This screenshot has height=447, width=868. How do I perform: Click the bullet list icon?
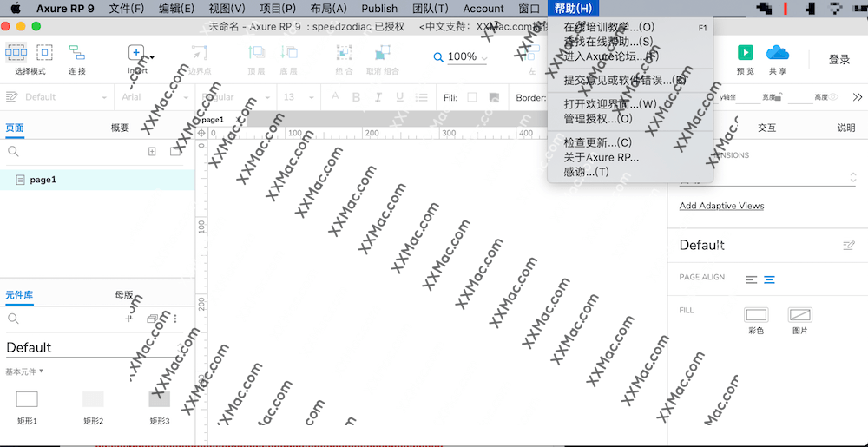click(422, 97)
